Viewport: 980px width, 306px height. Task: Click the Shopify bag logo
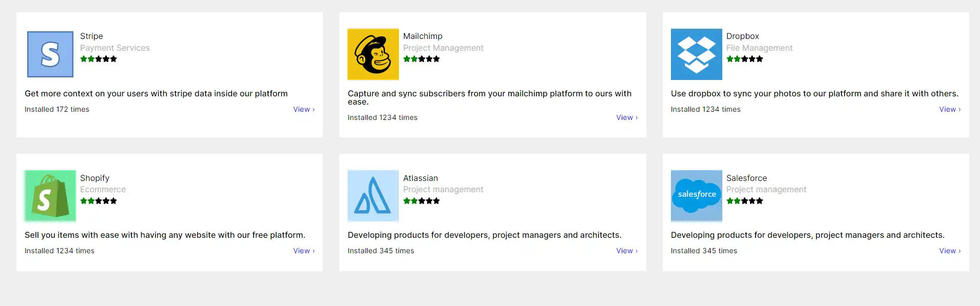[x=50, y=196]
